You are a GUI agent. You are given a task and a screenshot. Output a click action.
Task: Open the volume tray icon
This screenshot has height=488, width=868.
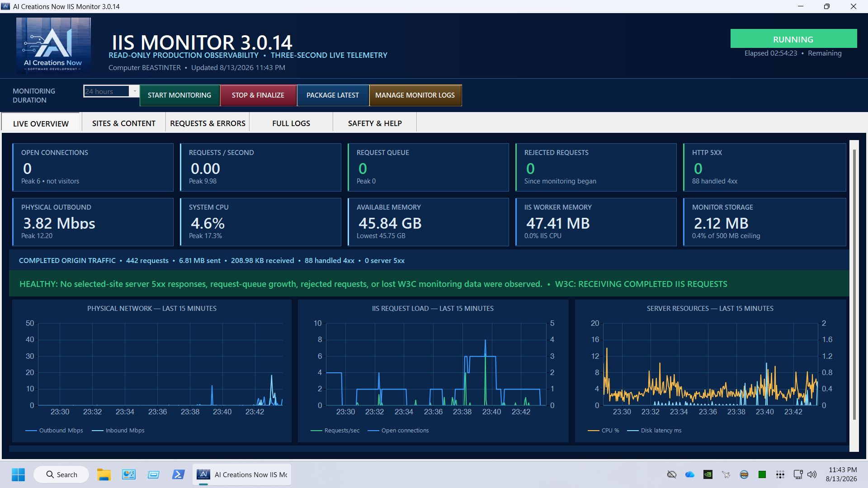click(812, 474)
